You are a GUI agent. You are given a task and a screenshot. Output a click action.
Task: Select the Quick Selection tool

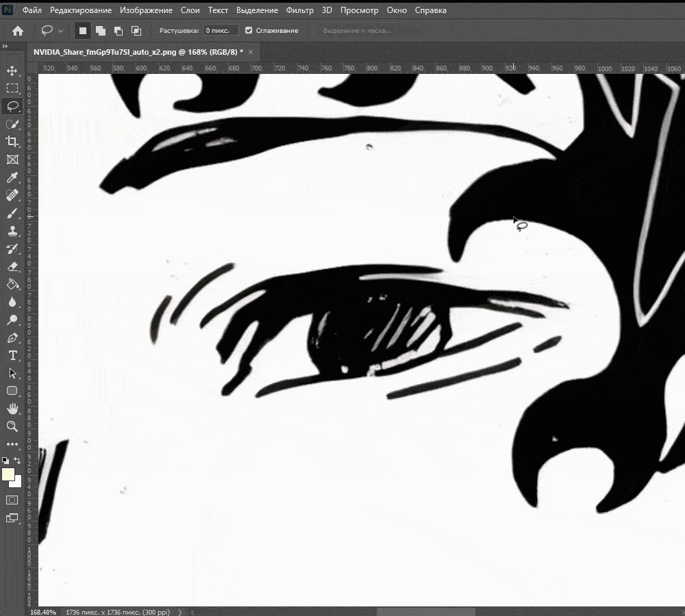[x=12, y=124]
